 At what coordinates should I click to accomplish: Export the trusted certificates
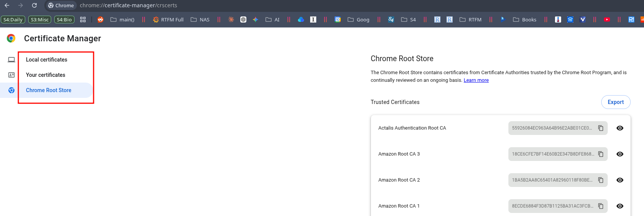tap(615, 102)
